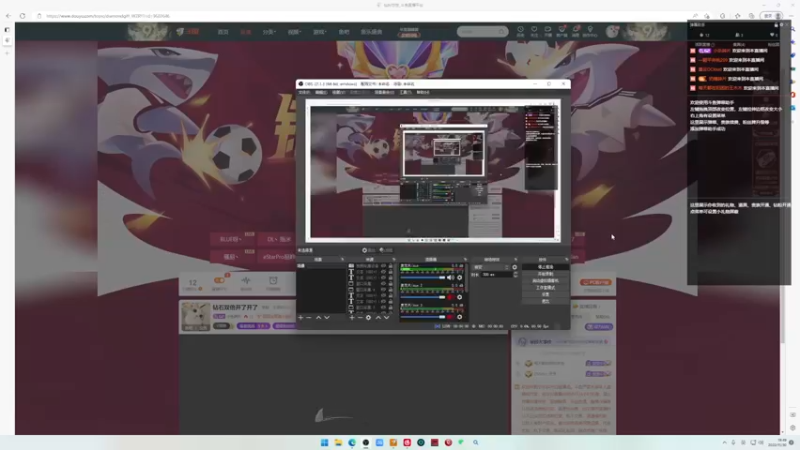Viewport: 800px width, 450px height.
Task: Click Aux 3 volume slider
Action: point(422,317)
